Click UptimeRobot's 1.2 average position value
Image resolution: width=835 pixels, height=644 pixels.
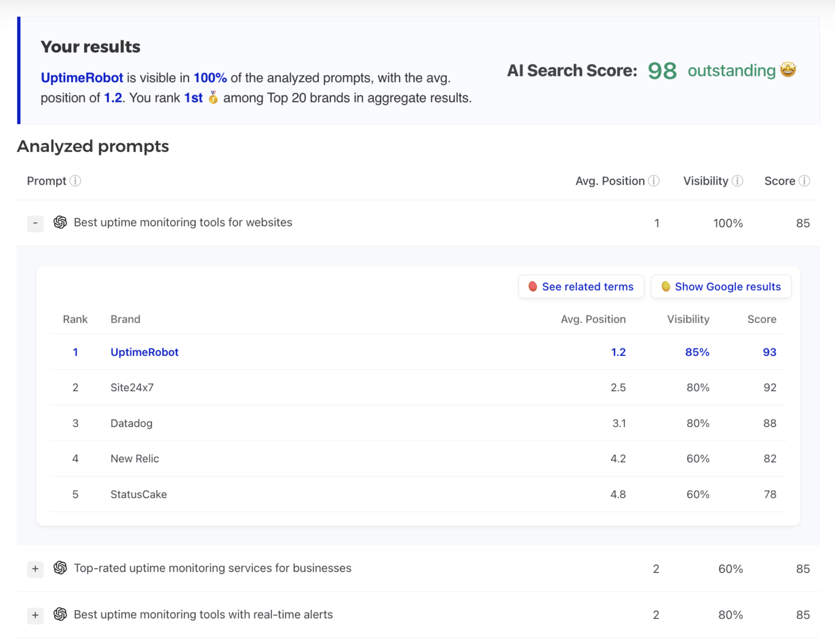(618, 352)
